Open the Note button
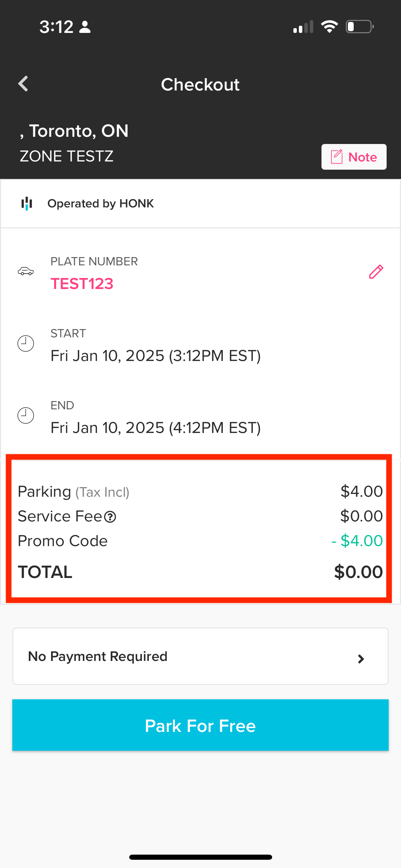Image resolution: width=401 pixels, height=868 pixels. coord(354,157)
